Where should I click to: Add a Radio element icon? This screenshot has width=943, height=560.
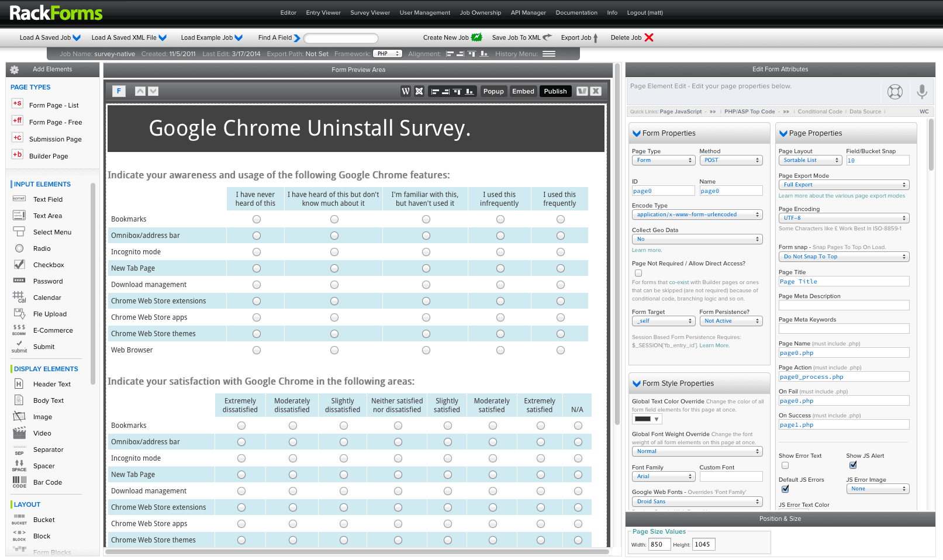(19, 248)
